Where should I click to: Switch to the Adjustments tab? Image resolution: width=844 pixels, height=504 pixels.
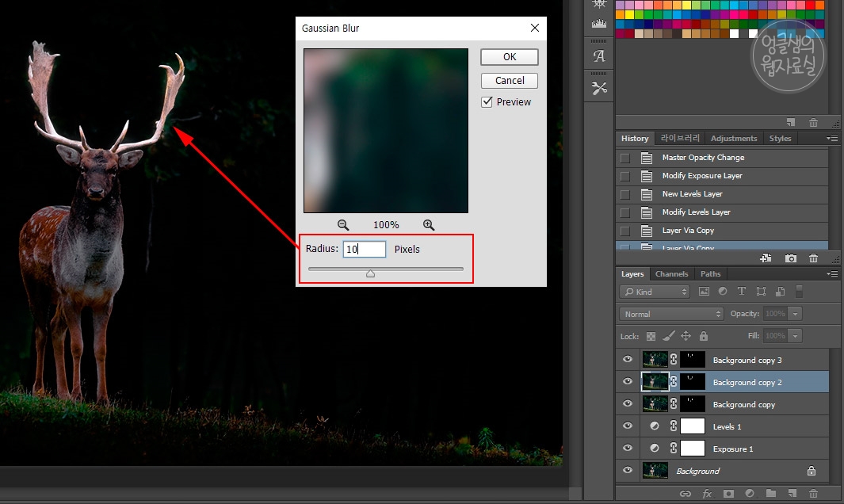[x=734, y=139]
